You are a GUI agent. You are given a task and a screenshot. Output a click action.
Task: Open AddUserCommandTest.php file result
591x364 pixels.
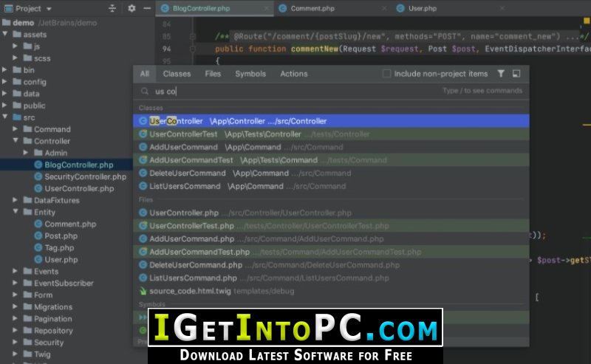pos(331,252)
